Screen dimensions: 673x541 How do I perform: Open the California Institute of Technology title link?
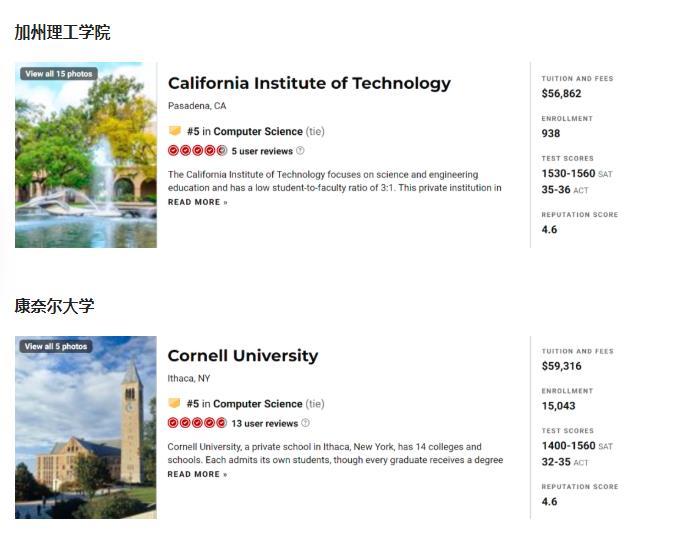pyautogui.click(x=309, y=83)
